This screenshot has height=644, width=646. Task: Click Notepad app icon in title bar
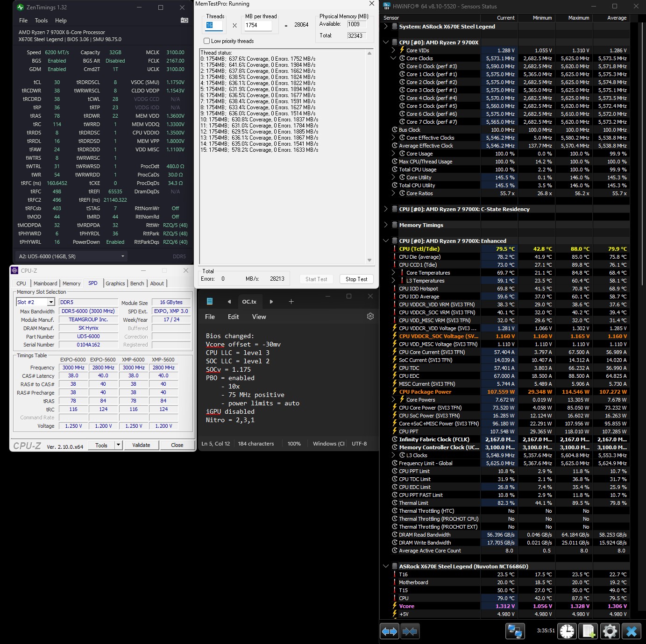(210, 301)
